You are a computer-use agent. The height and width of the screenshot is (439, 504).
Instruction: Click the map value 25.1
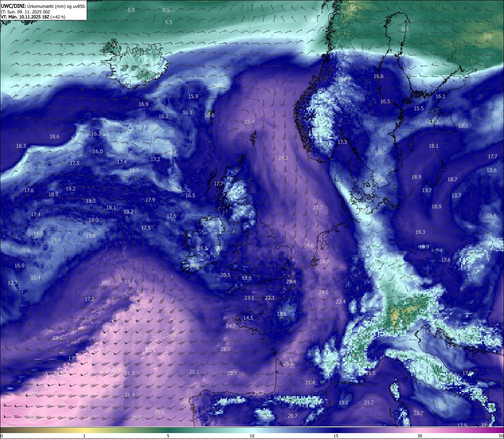[x=232, y=373]
